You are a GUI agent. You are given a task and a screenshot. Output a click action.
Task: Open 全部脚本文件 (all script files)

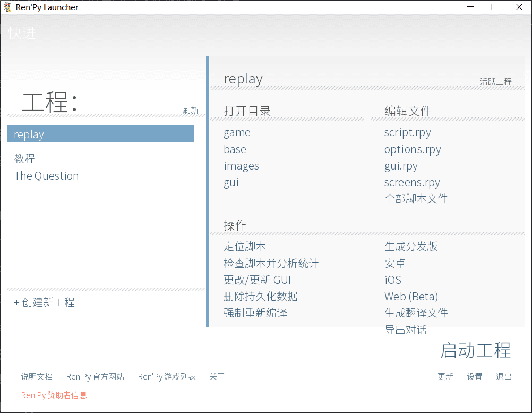(x=416, y=199)
